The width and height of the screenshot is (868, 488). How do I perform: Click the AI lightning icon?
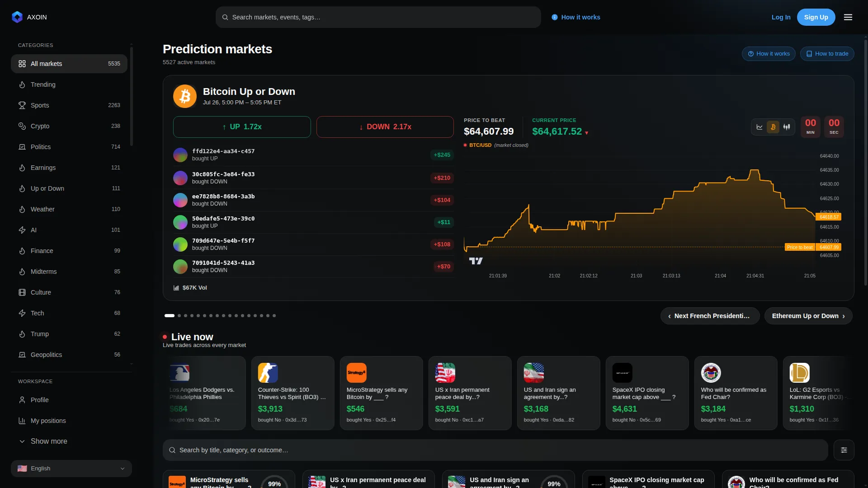coord(22,230)
